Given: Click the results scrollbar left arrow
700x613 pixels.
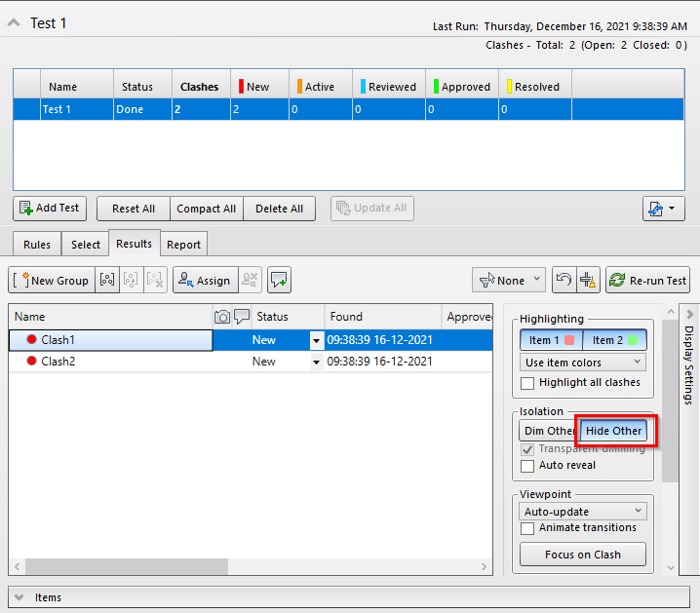Looking at the screenshot, I should click(x=17, y=566).
